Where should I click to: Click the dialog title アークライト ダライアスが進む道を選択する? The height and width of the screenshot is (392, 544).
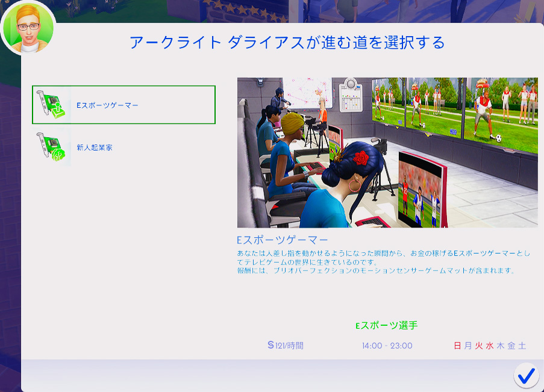tap(287, 43)
